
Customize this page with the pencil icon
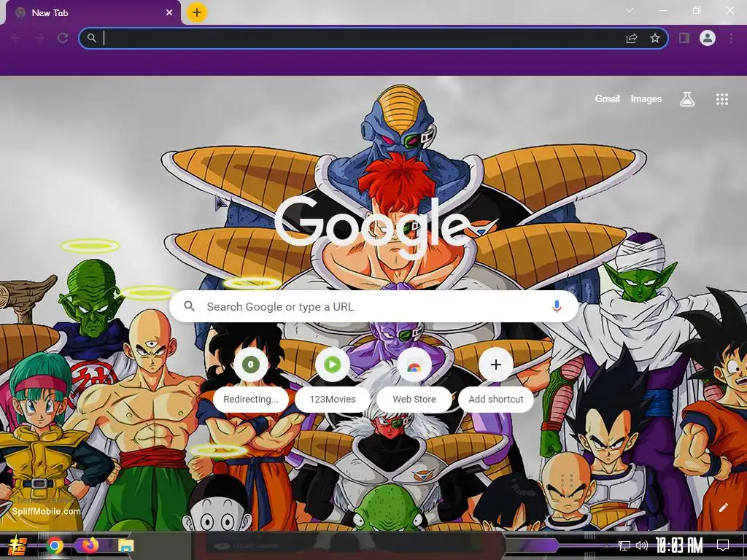pos(723,507)
